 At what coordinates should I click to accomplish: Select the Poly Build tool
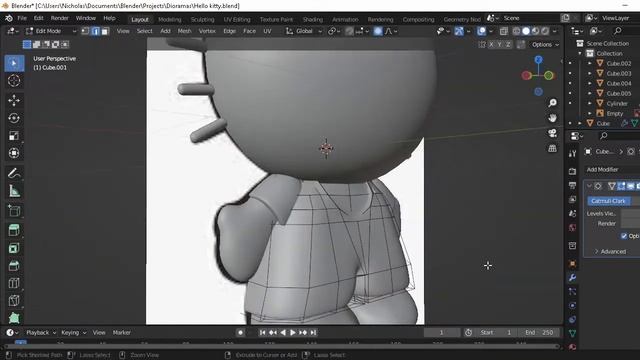coord(14,318)
